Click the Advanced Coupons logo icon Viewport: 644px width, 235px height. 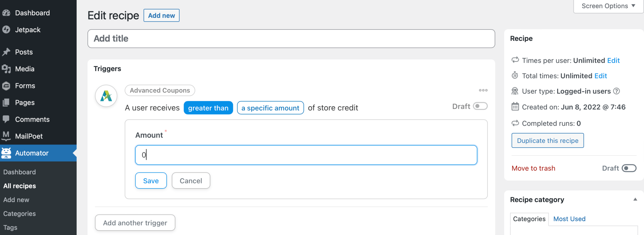[106, 96]
